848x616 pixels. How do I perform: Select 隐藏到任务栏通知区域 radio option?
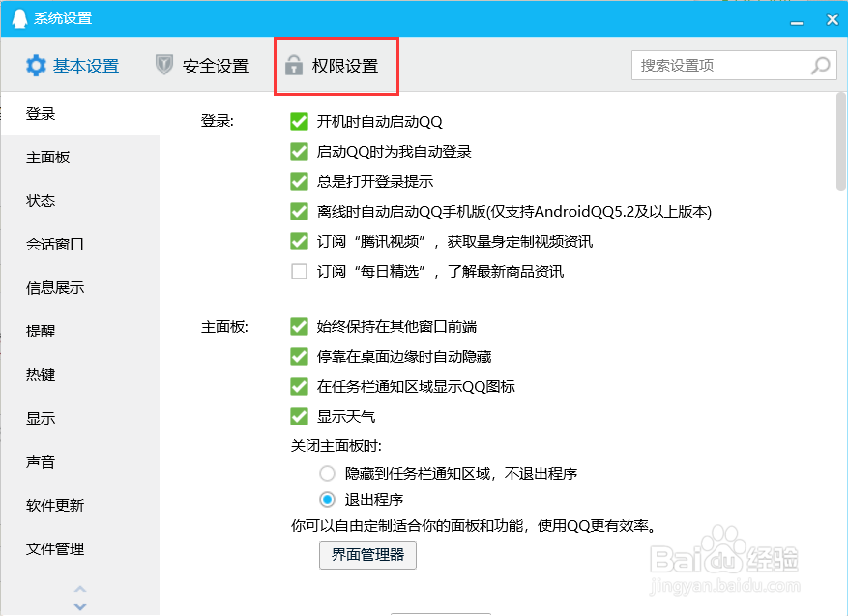coord(326,472)
